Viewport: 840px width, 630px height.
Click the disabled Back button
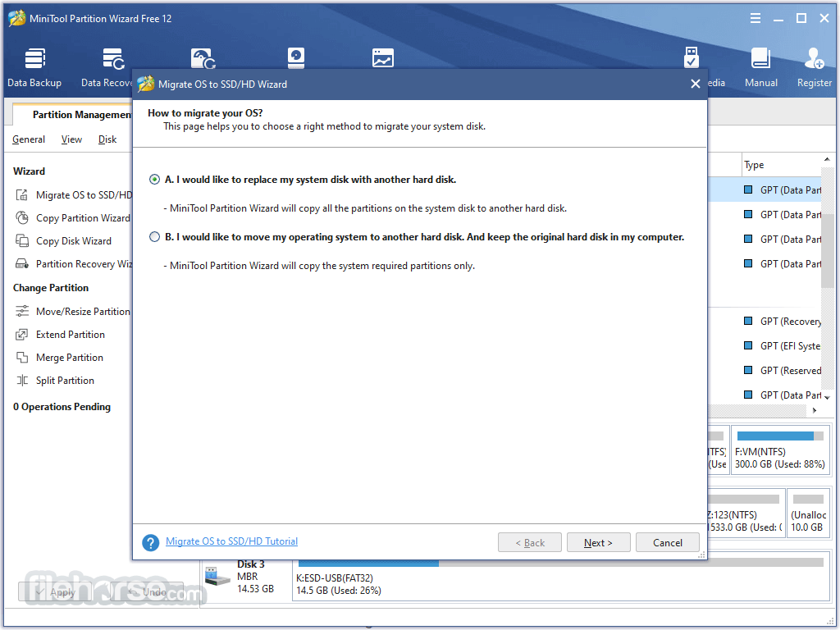click(x=530, y=543)
